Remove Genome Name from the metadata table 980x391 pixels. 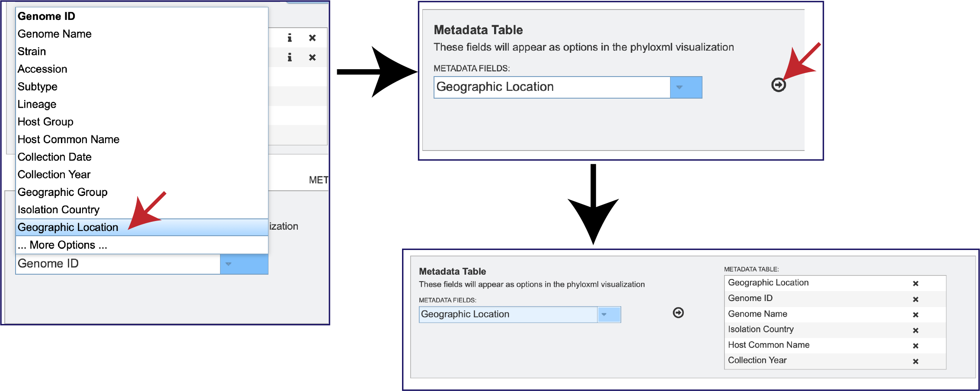point(916,314)
